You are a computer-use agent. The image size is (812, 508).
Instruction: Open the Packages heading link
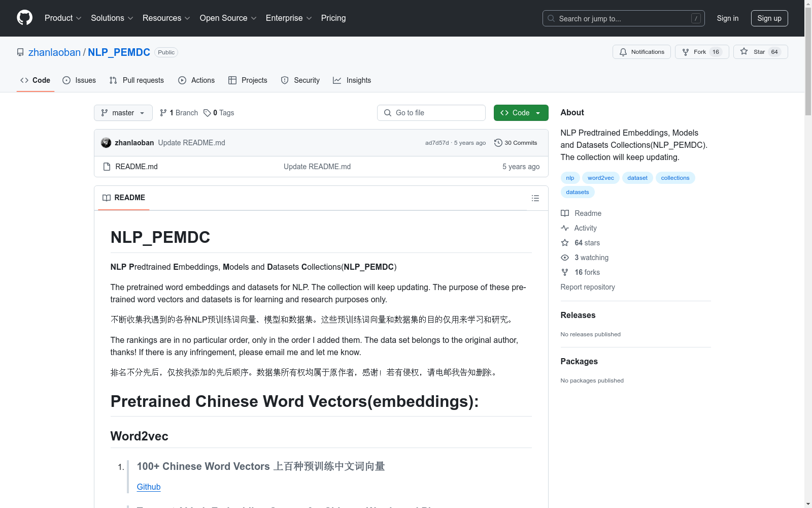(579, 361)
